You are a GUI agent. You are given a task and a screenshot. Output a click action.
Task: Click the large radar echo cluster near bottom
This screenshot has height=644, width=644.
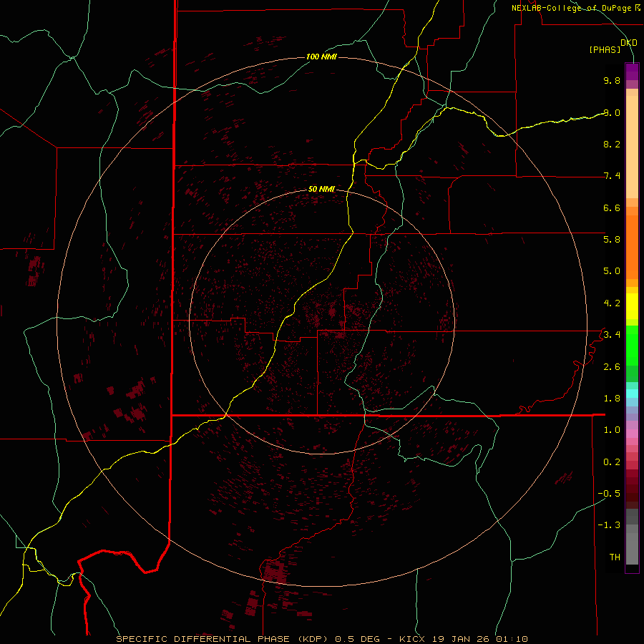click(x=273, y=571)
